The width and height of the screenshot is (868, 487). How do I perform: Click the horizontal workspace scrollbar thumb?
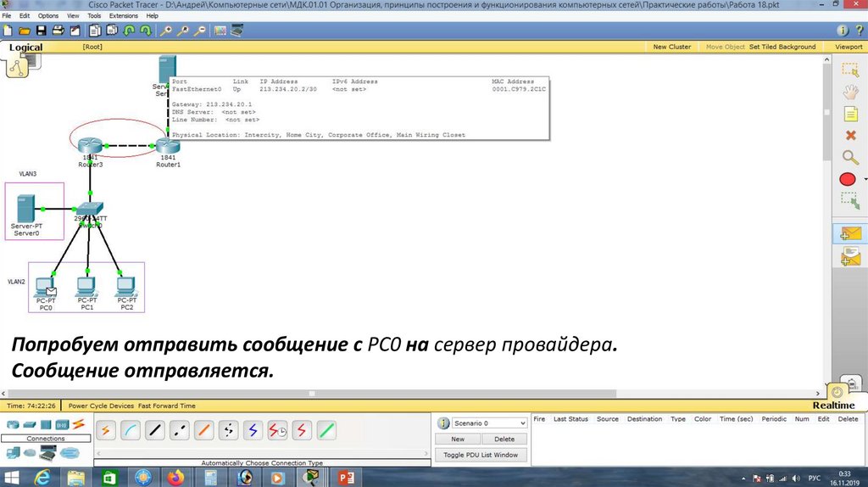pyautogui.click(x=311, y=394)
